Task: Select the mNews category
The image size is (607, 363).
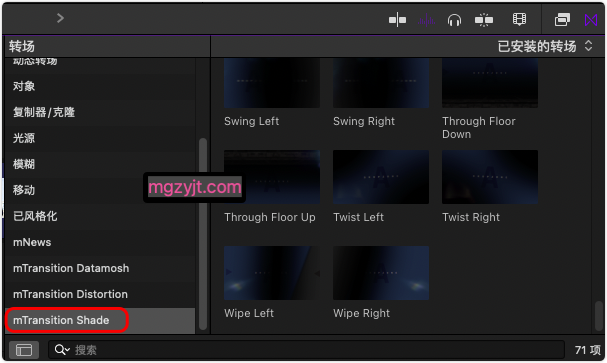Action: point(100,242)
